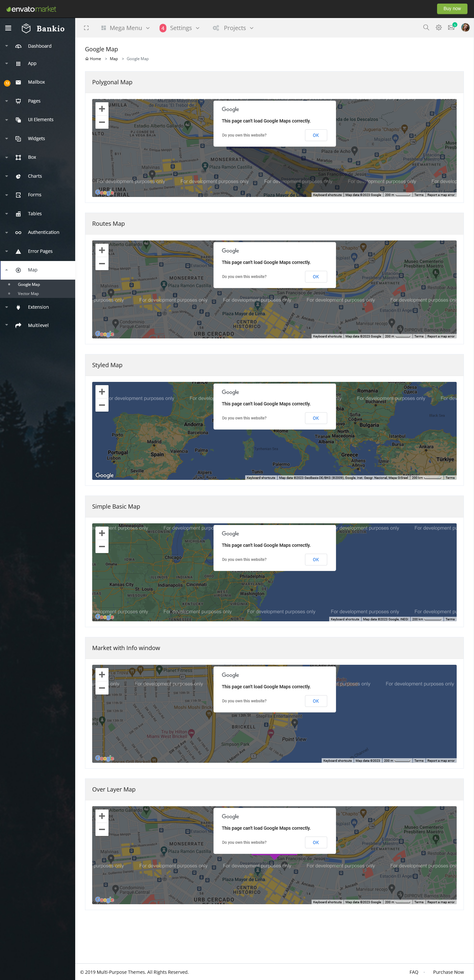Open the settings gear icon in header

(439, 27)
